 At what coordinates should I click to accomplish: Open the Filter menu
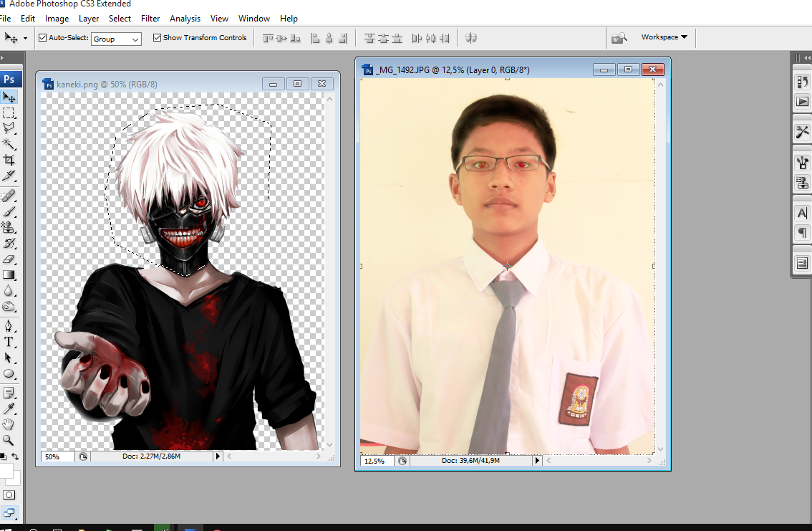(150, 18)
